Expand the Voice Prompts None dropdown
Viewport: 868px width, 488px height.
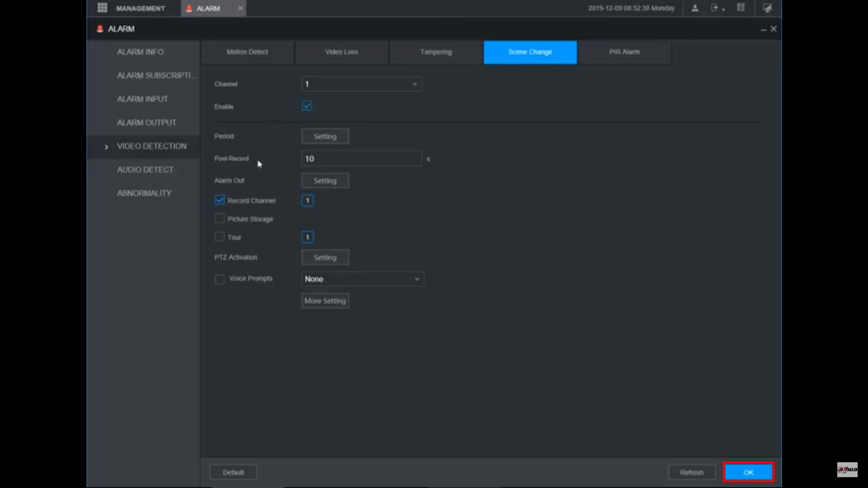point(362,279)
